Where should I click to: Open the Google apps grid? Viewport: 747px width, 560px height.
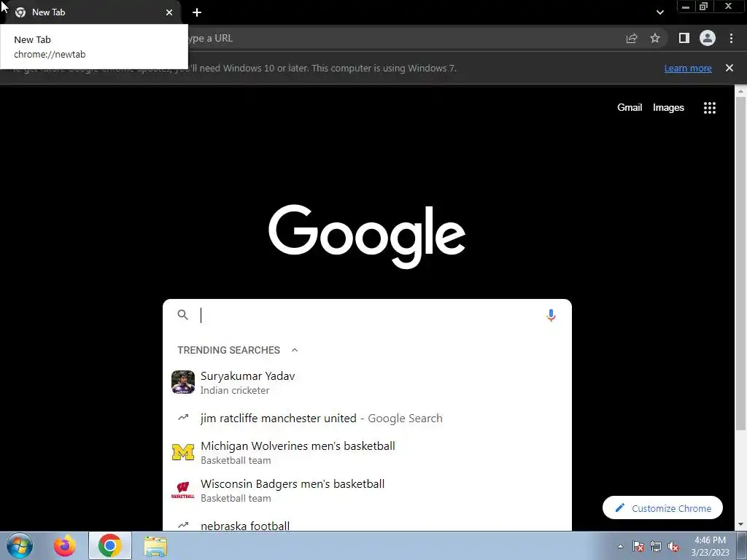point(710,108)
